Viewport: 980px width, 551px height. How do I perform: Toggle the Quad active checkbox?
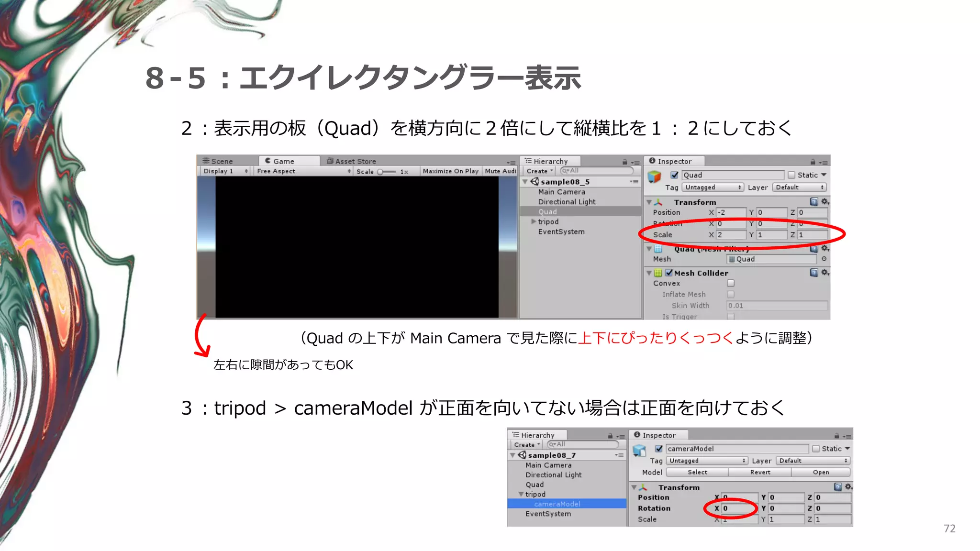[x=674, y=175]
